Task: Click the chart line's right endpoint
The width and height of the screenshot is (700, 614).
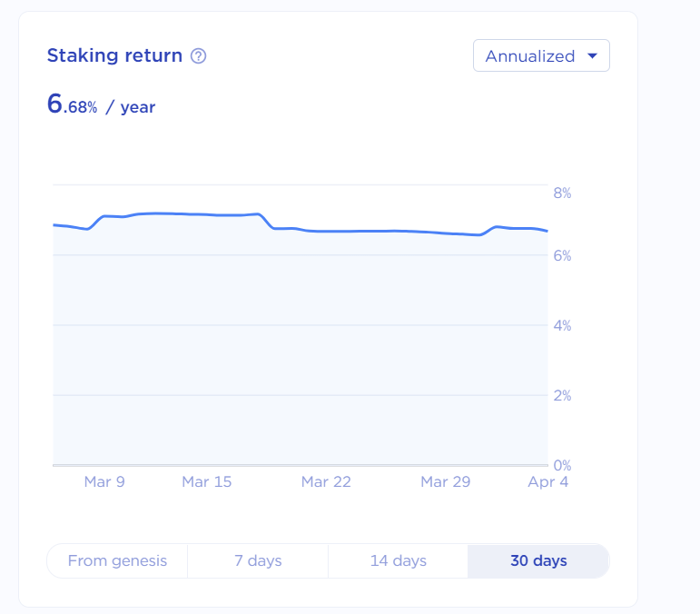Action: coord(547,232)
